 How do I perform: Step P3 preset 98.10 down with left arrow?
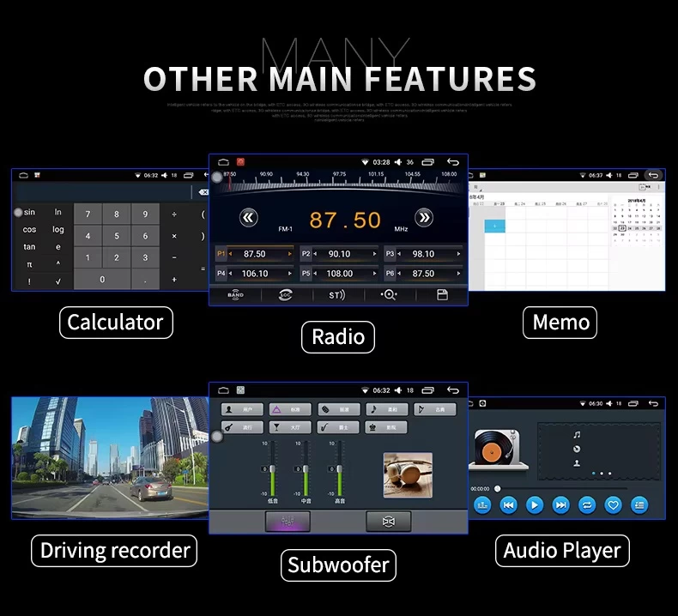[399, 254]
